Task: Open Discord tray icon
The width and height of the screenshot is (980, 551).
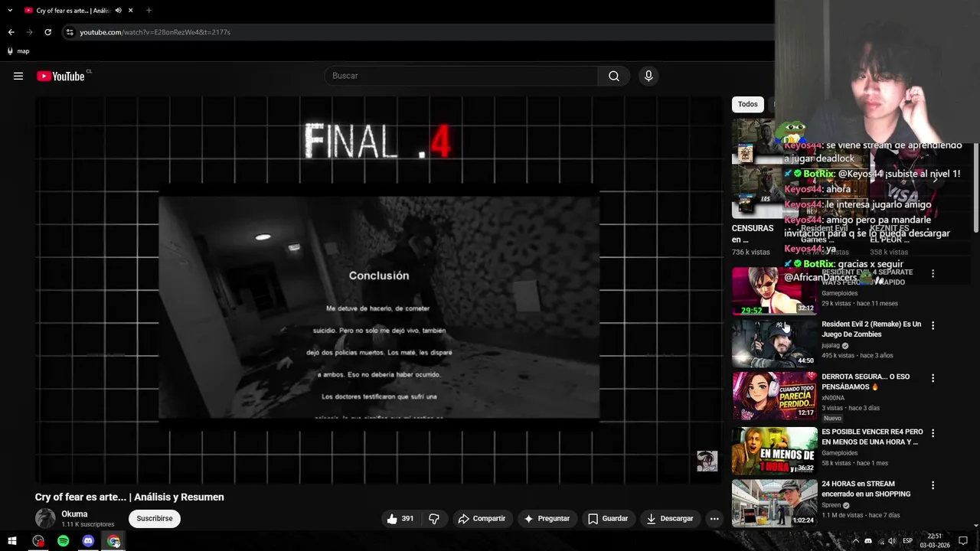Action: click(x=868, y=541)
